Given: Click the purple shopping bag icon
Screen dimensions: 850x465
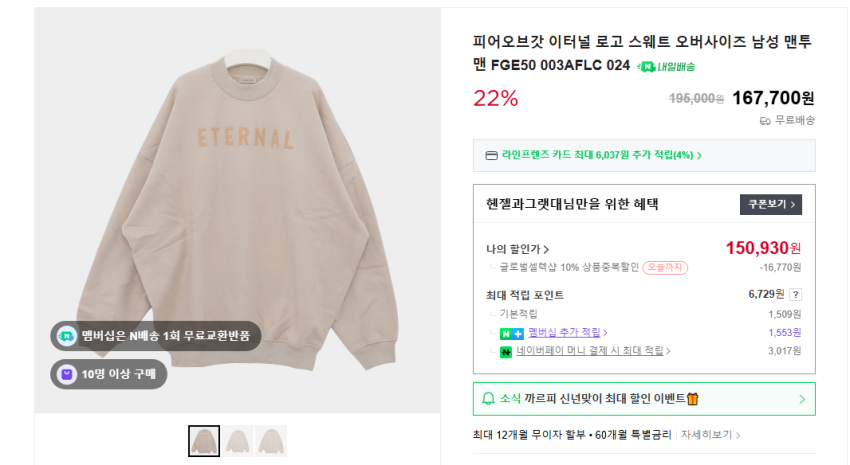Looking at the screenshot, I should coord(67,374).
